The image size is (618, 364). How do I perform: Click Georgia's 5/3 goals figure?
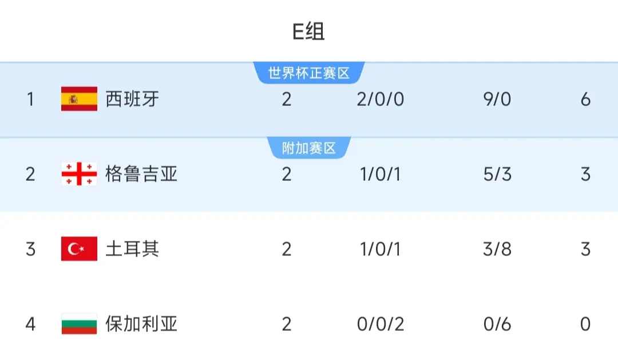[x=497, y=174]
